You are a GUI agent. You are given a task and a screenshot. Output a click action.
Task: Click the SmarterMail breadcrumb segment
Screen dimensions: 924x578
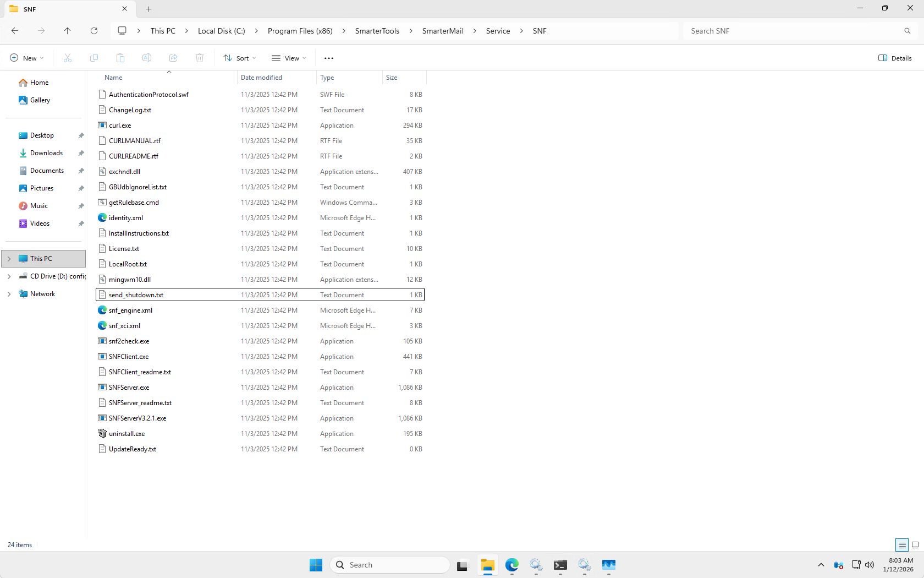point(442,31)
